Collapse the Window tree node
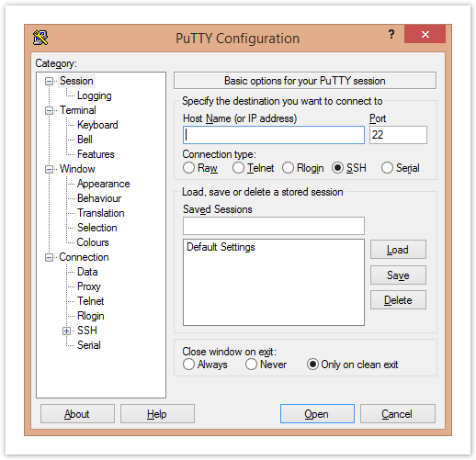This screenshot has height=460, width=476. tap(49, 169)
